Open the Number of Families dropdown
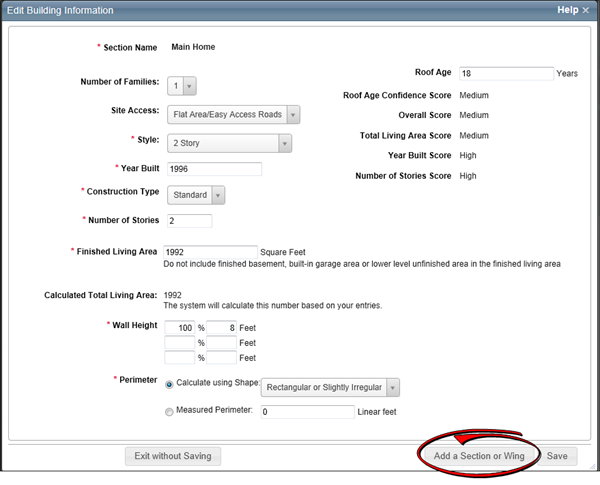Viewport: 600px width, 485px height. pos(183,87)
